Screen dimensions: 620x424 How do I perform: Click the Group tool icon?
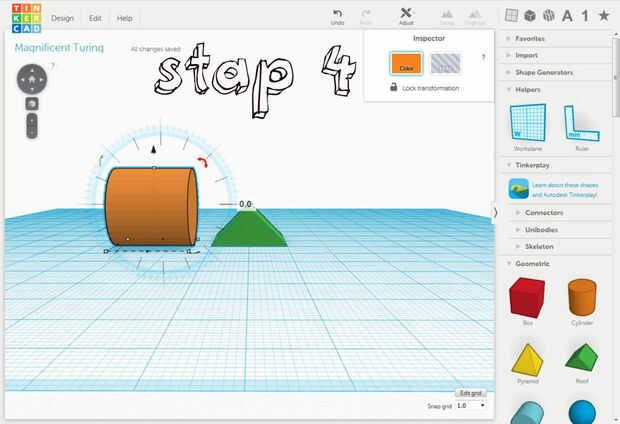(x=447, y=17)
